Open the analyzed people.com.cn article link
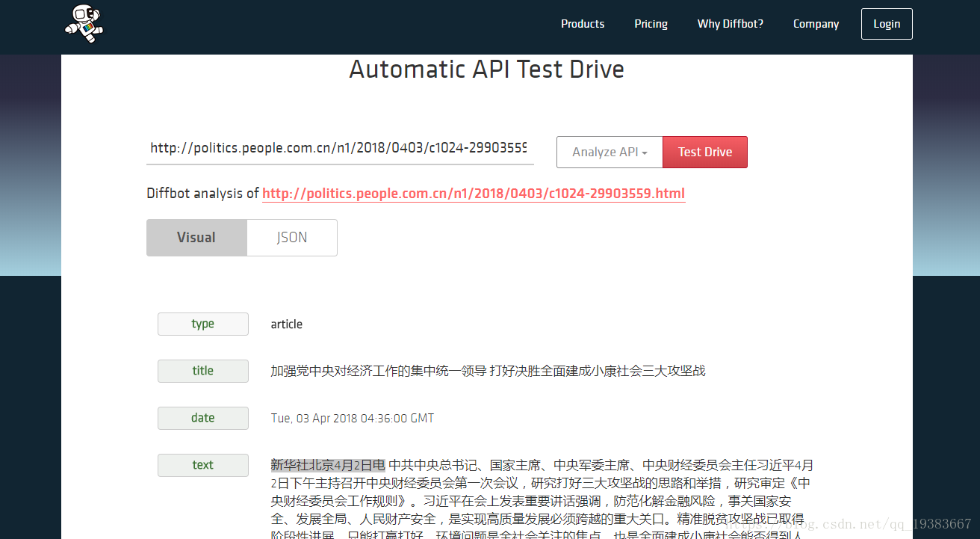Viewport: 980px width, 539px height. 474,194
